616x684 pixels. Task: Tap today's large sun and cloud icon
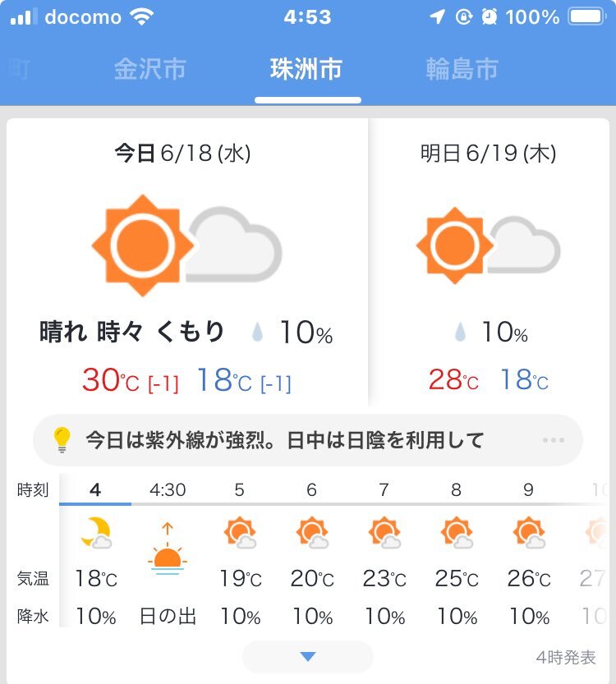(186, 246)
